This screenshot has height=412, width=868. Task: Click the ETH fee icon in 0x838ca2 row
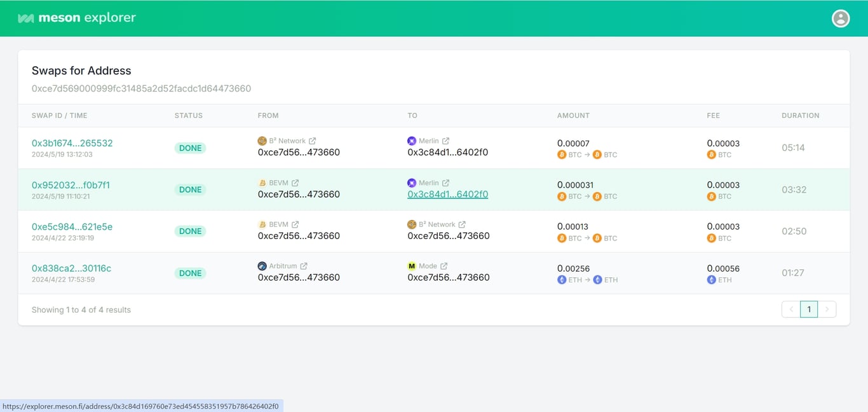click(x=712, y=280)
